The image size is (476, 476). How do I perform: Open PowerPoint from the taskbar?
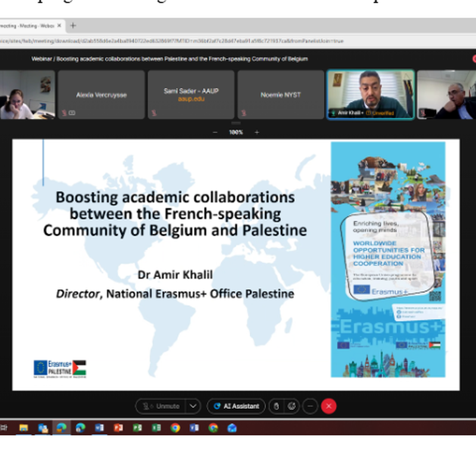pyautogui.click(x=118, y=427)
